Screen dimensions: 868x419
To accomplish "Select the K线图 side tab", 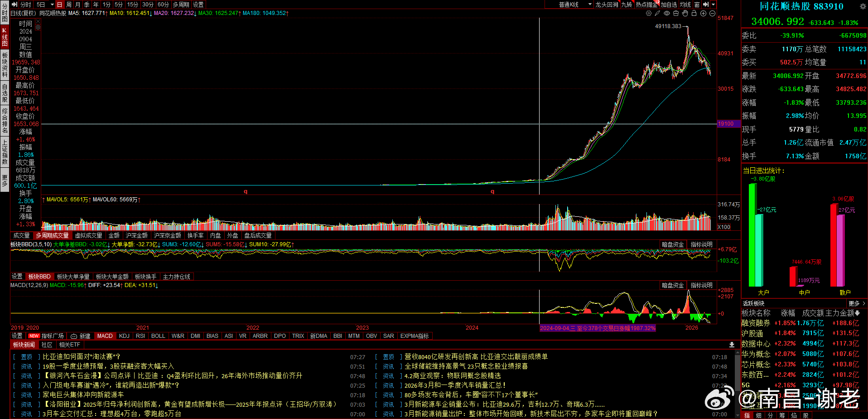I will [x=5, y=37].
